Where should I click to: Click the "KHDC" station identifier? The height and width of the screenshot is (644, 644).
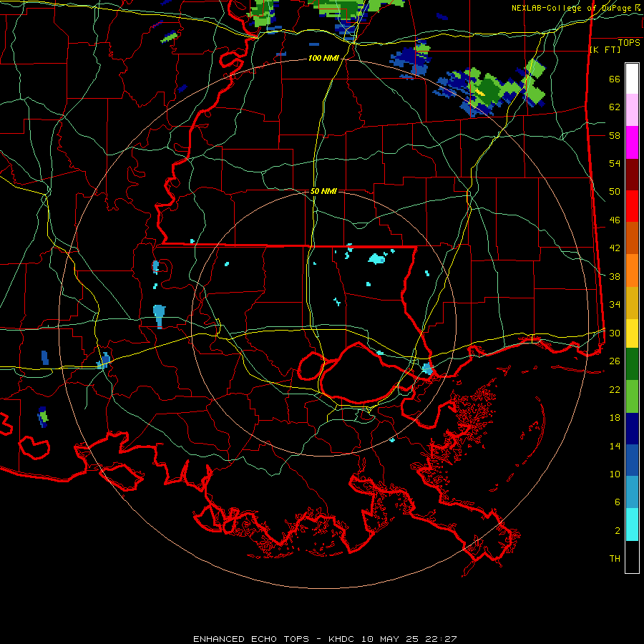(342, 639)
